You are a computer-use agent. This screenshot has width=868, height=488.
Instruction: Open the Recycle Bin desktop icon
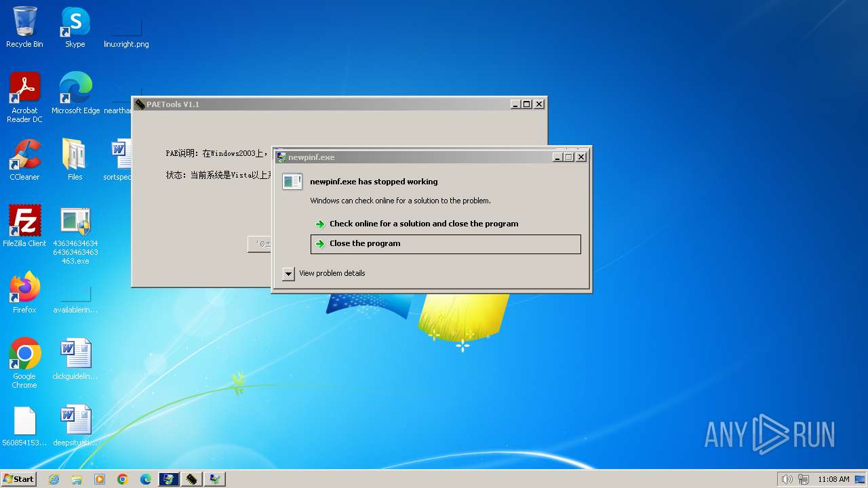pos(24,27)
